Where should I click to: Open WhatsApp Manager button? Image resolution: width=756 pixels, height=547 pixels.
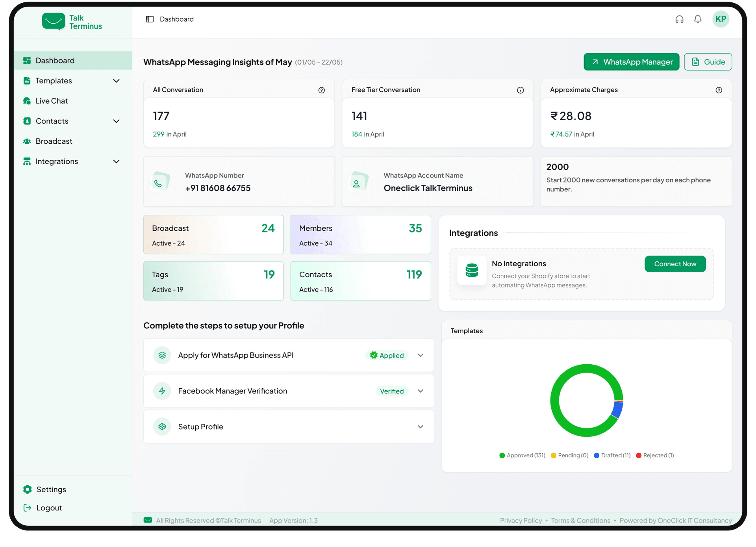click(631, 62)
